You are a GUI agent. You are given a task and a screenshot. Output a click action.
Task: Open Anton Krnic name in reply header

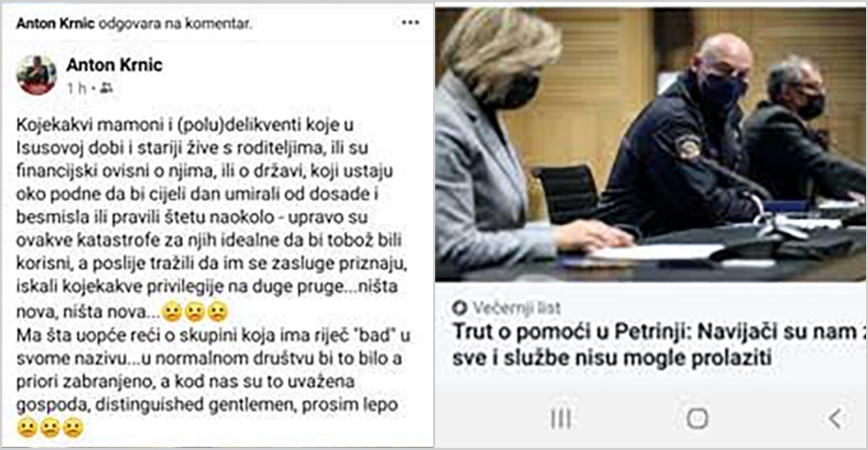tap(55, 24)
